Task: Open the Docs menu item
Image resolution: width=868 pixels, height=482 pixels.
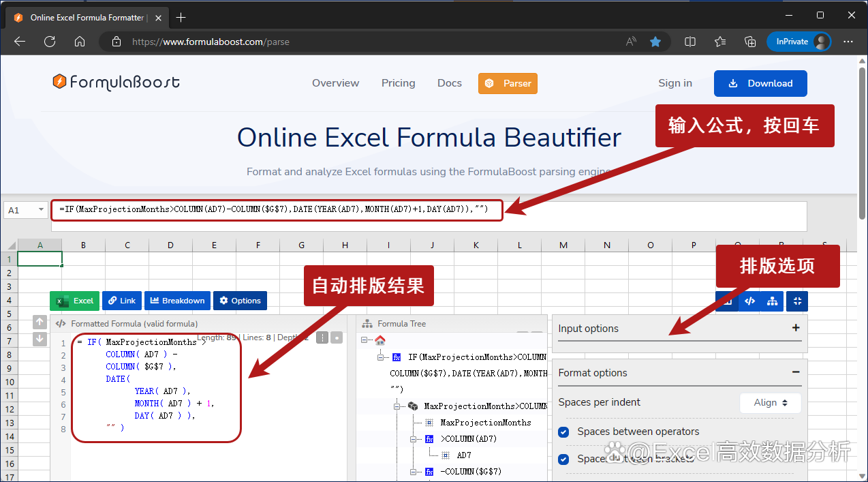Action: pyautogui.click(x=449, y=83)
